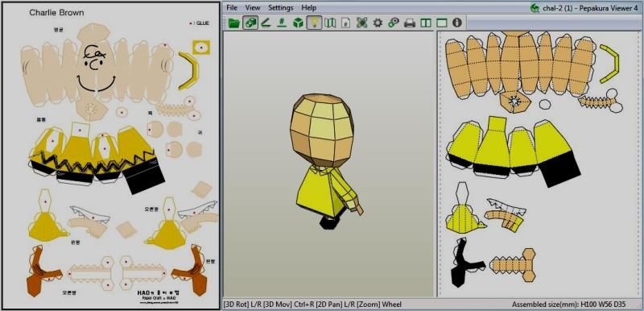Image resolution: width=644 pixels, height=311 pixels.
Task: Switch to single-pane window layout icon
Action: click(x=441, y=23)
